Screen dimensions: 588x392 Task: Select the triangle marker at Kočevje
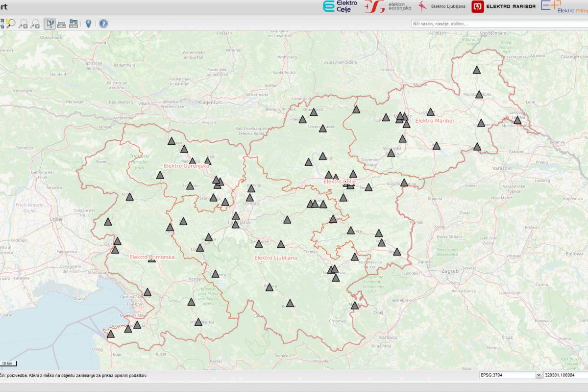tap(290, 303)
